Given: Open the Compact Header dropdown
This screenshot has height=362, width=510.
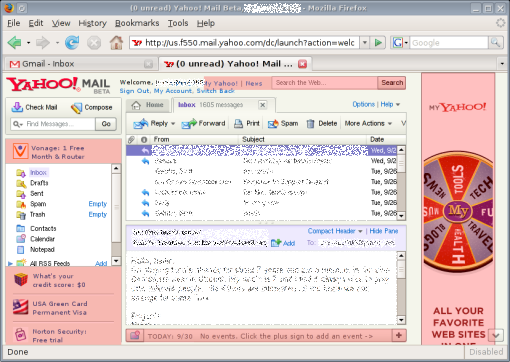Looking at the screenshot, I should pyautogui.click(x=335, y=231).
